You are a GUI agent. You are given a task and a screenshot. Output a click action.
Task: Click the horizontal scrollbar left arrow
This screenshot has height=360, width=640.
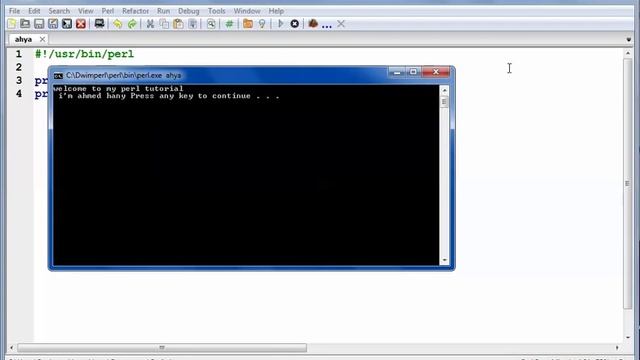(x=11, y=348)
